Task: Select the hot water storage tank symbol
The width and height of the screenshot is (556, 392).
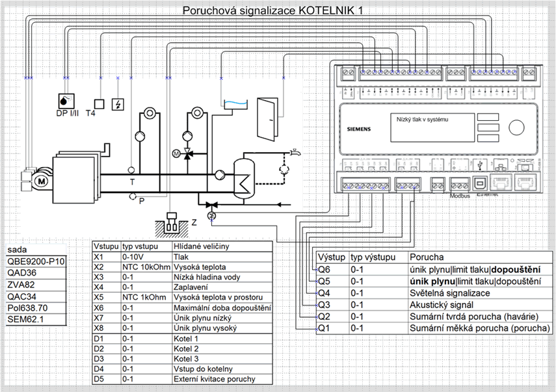Action: [244, 179]
